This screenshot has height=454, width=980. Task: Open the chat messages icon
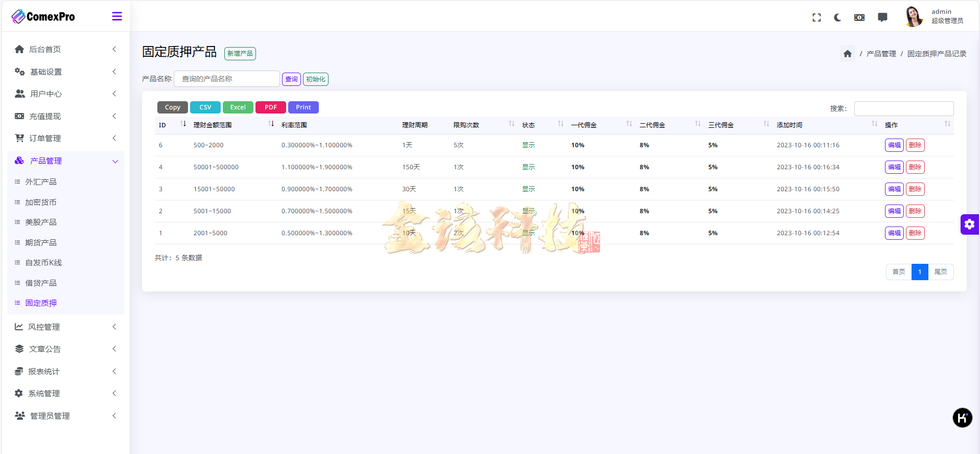882,17
